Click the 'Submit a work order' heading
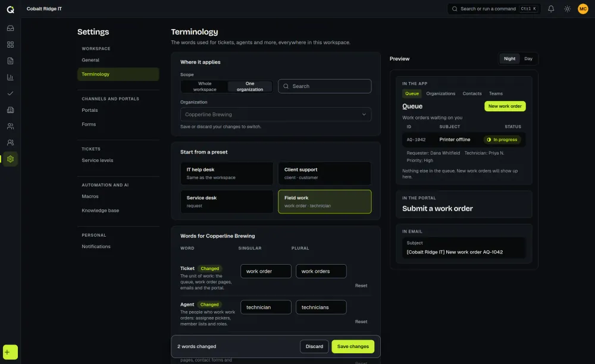The width and height of the screenshot is (595, 364). [x=437, y=209]
